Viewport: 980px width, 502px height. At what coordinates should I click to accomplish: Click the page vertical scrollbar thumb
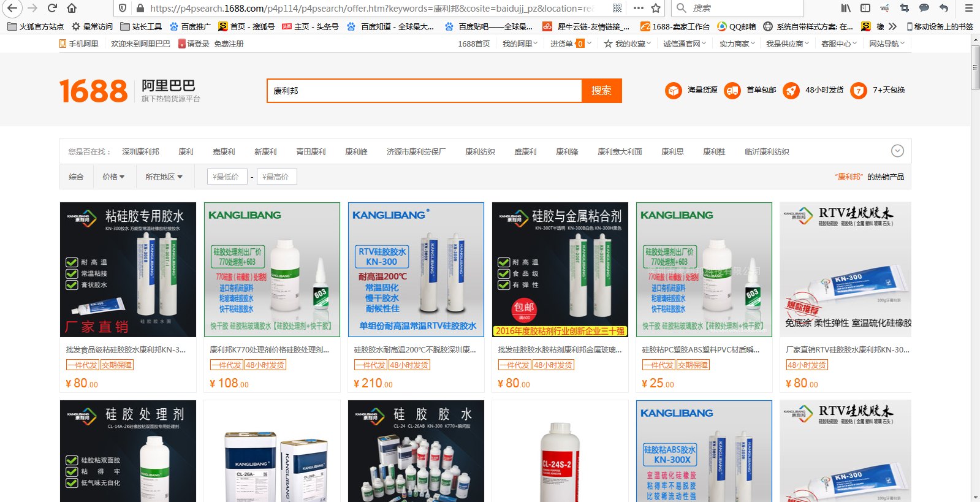(x=975, y=67)
